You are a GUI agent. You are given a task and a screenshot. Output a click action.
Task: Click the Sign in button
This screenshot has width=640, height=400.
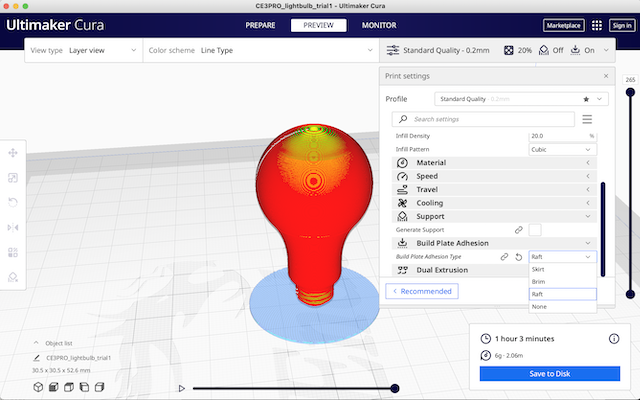622,25
